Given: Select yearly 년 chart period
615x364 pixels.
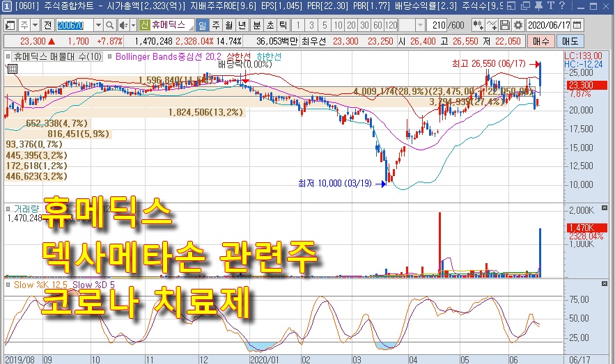Looking at the screenshot, I should 242,26.
